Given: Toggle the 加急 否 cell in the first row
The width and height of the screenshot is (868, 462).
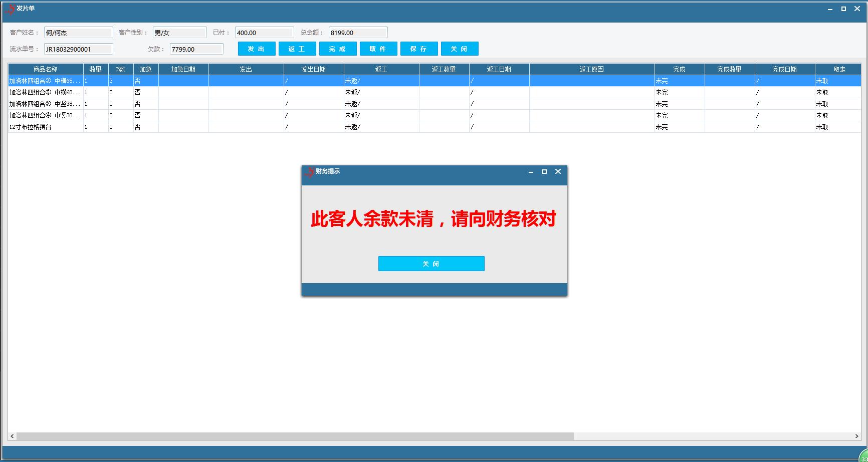Looking at the screenshot, I should click(145, 81).
